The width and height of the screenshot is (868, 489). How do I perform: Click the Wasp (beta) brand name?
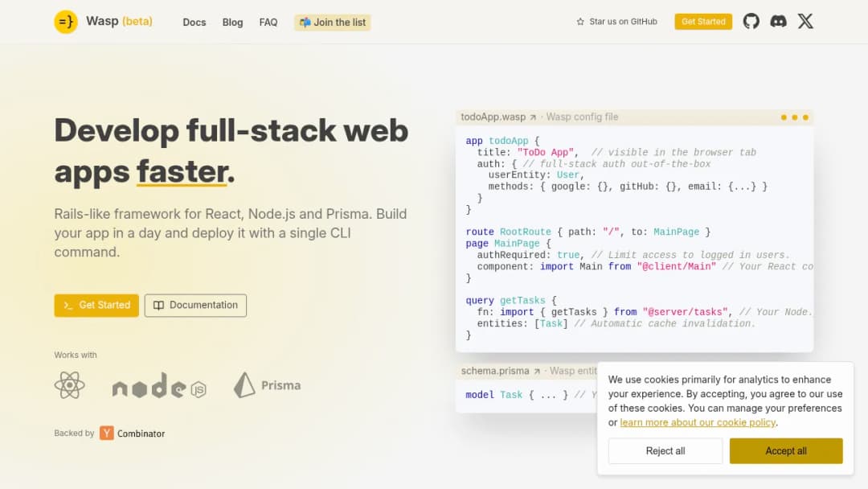pyautogui.click(x=119, y=21)
